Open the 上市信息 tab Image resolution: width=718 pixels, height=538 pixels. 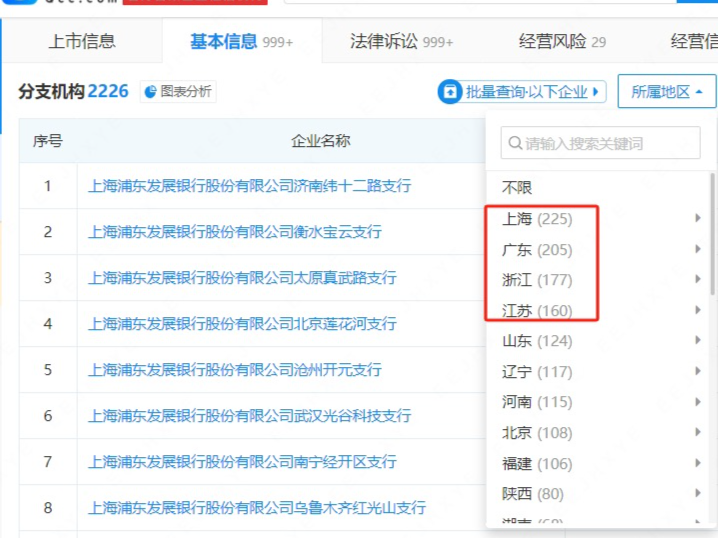82,41
